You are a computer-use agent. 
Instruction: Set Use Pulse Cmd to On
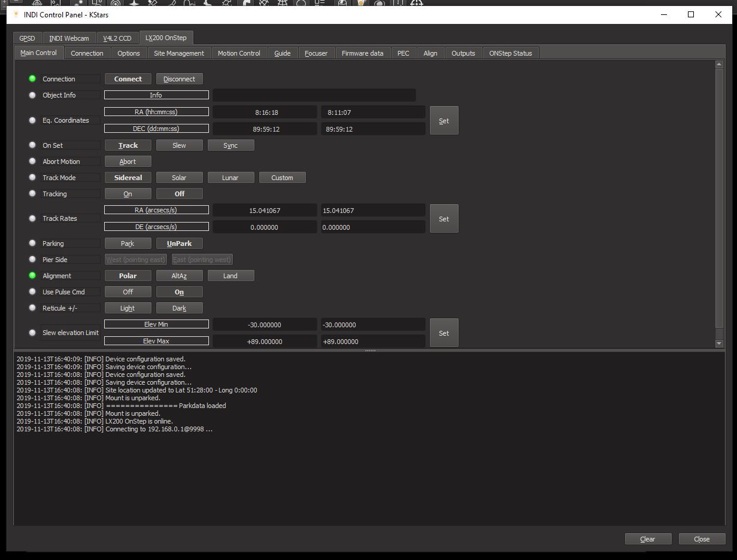[x=179, y=292]
